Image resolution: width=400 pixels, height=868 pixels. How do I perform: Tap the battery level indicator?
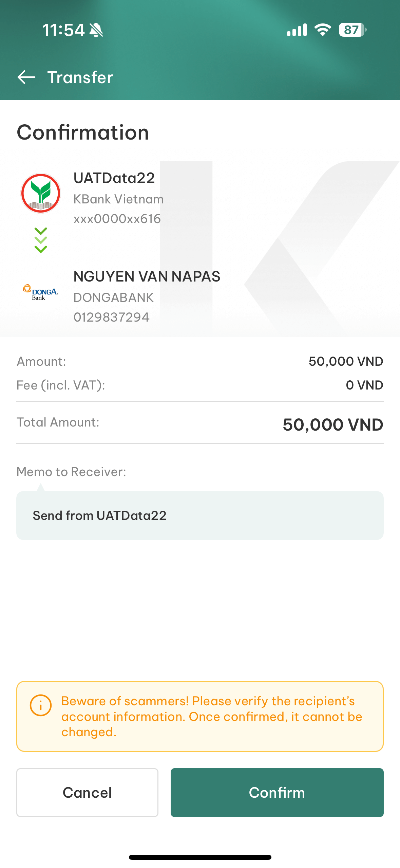[x=353, y=30]
